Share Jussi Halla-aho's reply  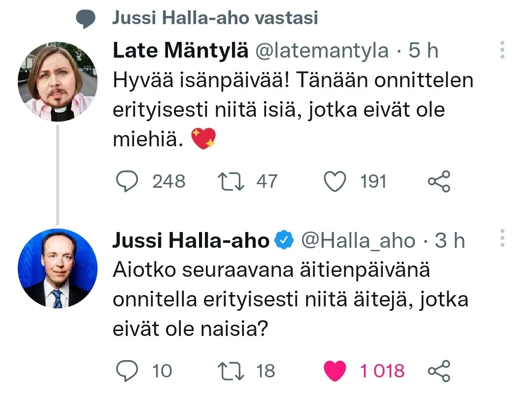click(439, 370)
